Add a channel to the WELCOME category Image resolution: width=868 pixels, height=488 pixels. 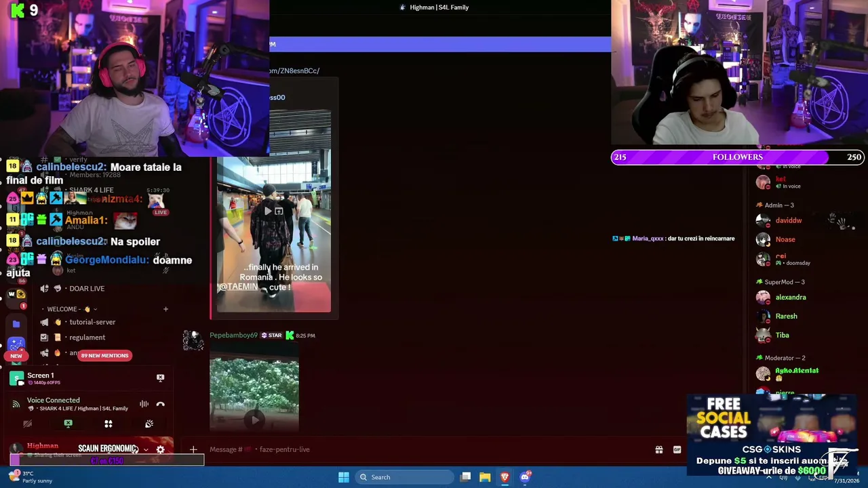pos(165,309)
